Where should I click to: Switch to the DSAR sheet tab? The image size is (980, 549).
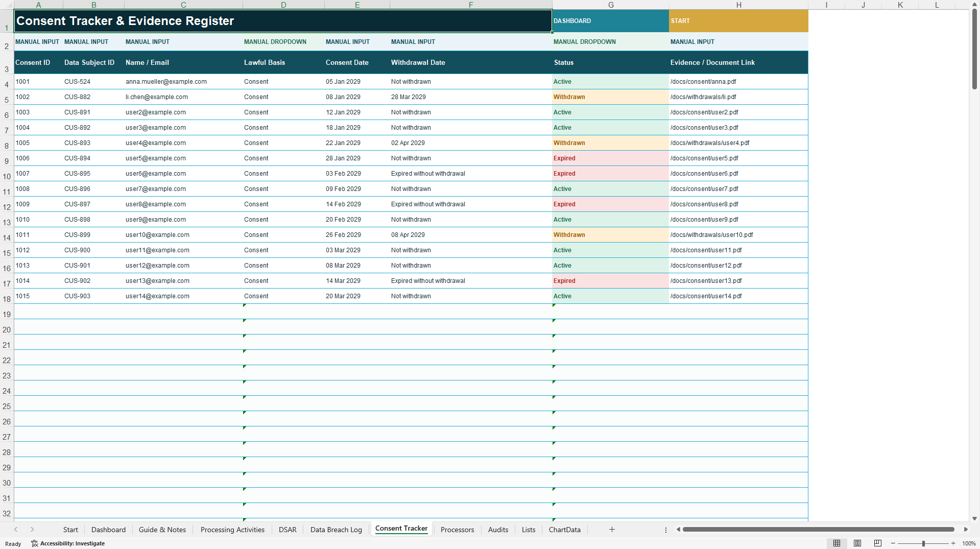[288, 530]
